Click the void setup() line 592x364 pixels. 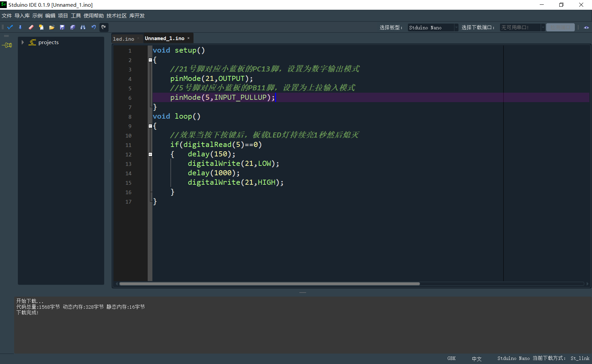tap(179, 50)
